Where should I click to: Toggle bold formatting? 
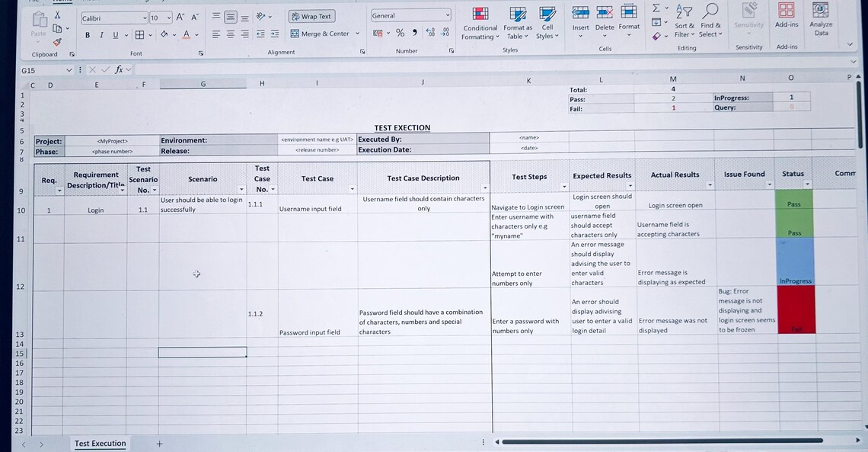[87, 34]
